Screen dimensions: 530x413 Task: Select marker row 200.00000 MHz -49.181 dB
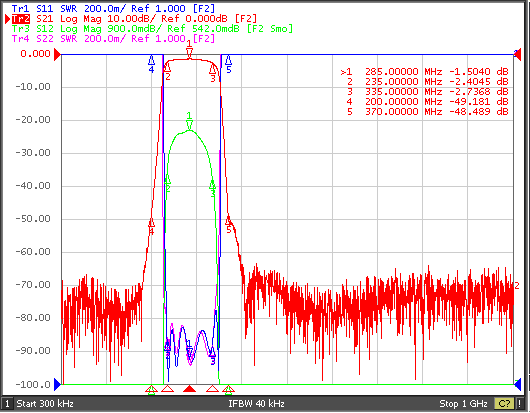click(425, 101)
